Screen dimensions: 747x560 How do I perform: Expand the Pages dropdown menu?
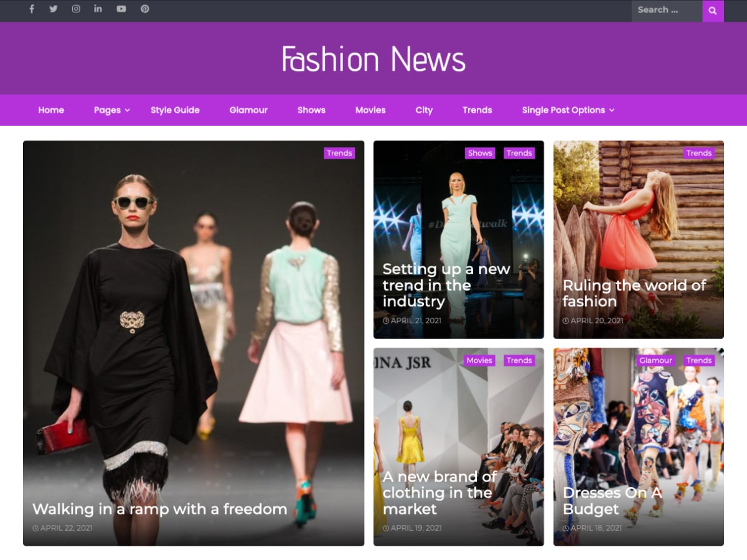107,110
